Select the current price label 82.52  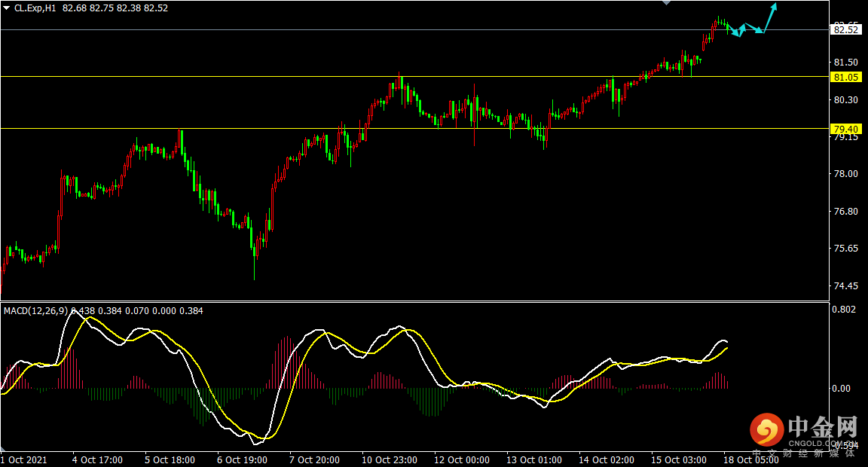coord(846,30)
